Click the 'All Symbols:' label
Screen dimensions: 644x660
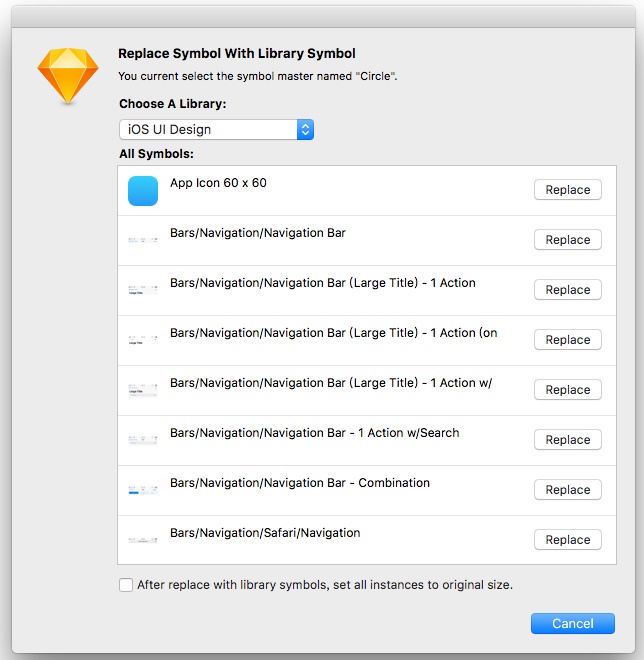point(156,154)
